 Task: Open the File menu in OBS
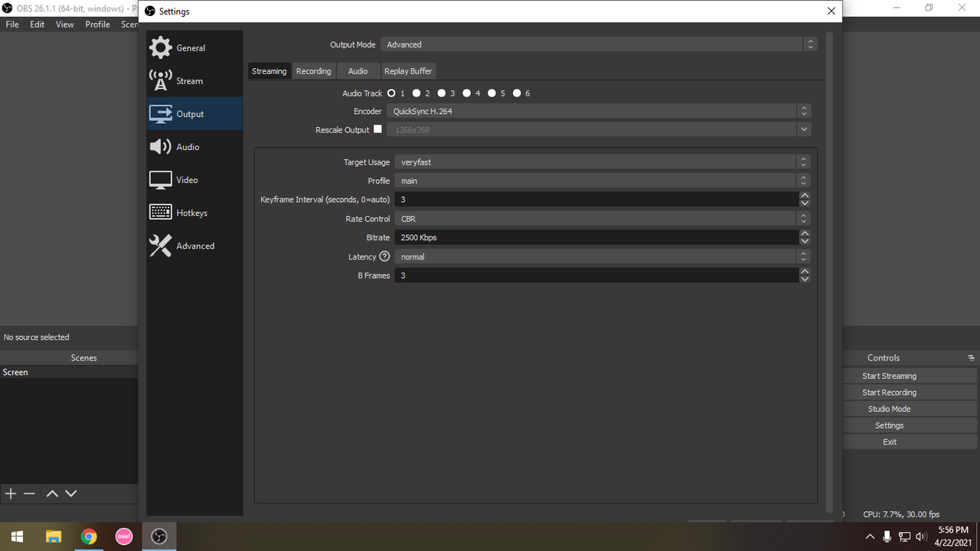[x=12, y=24]
